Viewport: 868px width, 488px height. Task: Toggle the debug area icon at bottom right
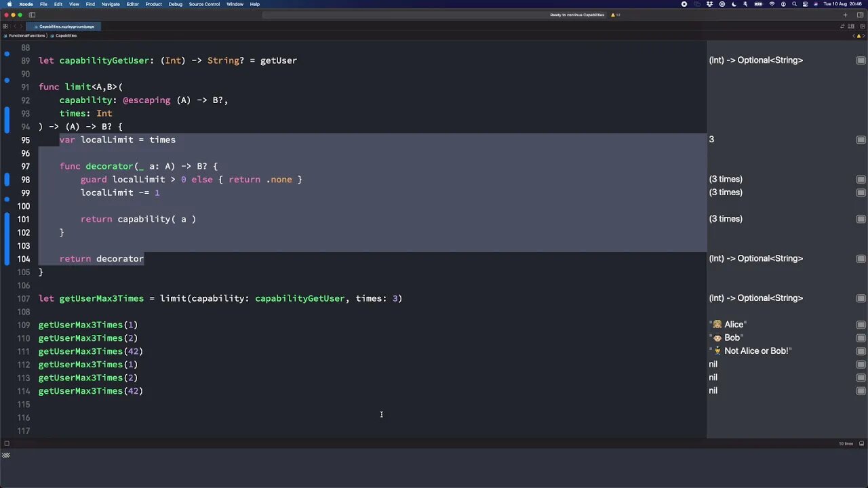[x=862, y=444]
